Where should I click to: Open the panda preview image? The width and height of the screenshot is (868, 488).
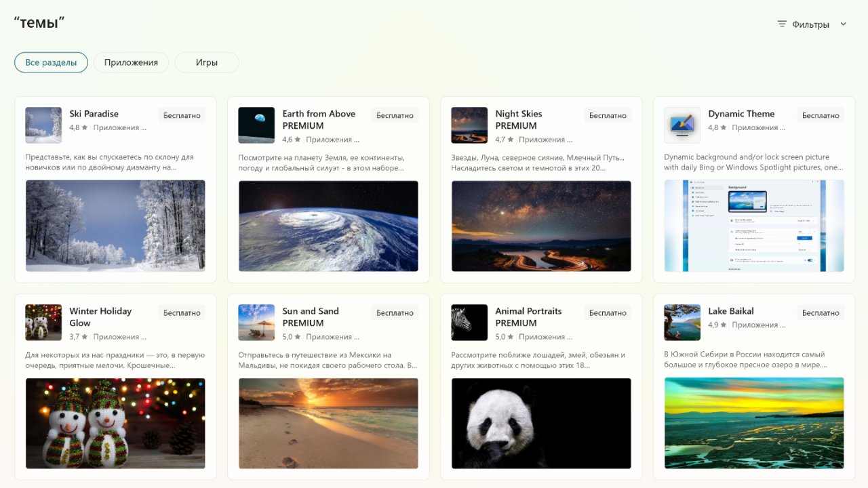coord(541,424)
